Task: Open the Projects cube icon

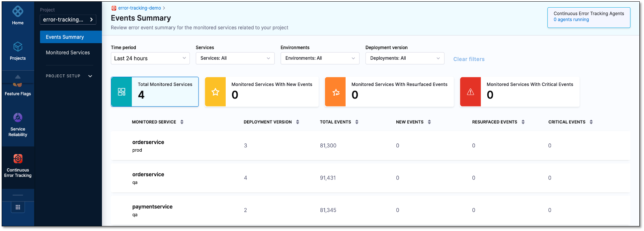Action: tap(18, 47)
